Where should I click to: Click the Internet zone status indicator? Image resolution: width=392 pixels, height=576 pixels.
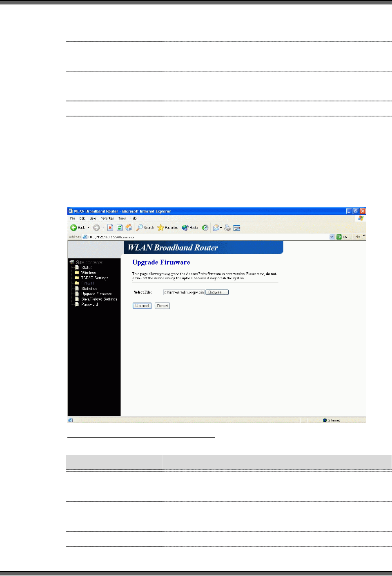click(x=331, y=420)
